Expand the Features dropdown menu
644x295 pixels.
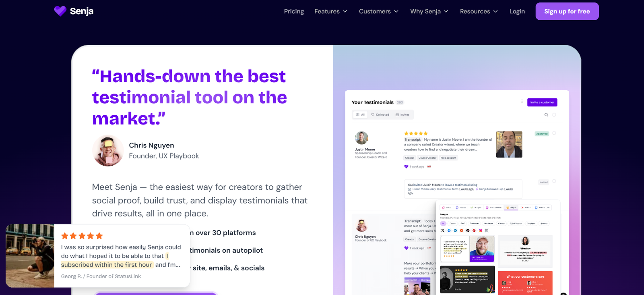coord(331,11)
